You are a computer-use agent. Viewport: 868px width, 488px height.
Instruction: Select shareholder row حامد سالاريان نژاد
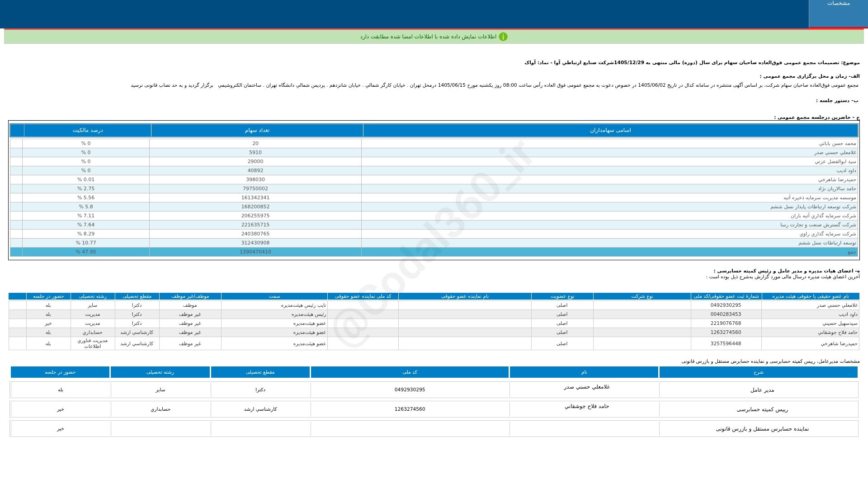click(x=434, y=188)
